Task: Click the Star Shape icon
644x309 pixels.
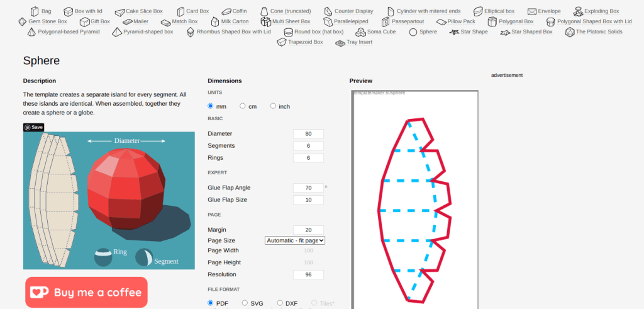Action: coord(454,31)
